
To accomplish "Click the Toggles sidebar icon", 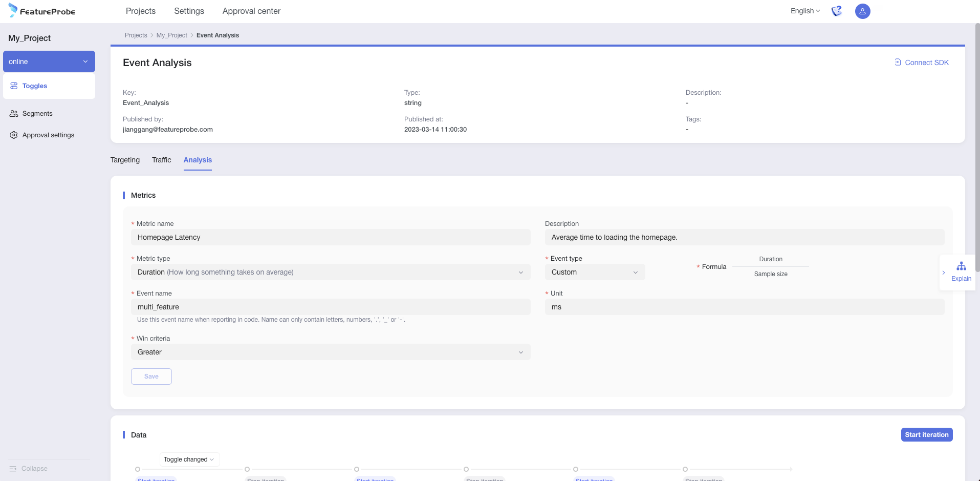I will pyautogui.click(x=14, y=86).
